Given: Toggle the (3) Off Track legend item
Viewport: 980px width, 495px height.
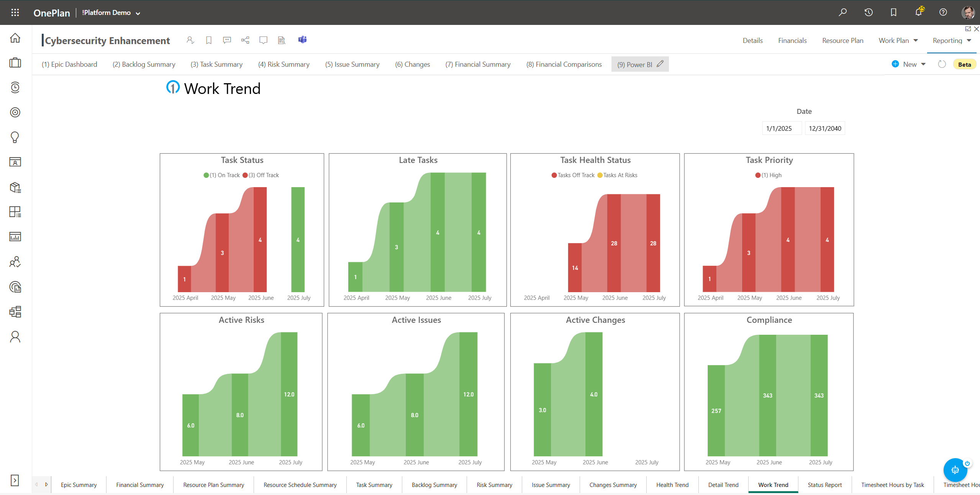Looking at the screenshot, I should (x=261, y=175).
